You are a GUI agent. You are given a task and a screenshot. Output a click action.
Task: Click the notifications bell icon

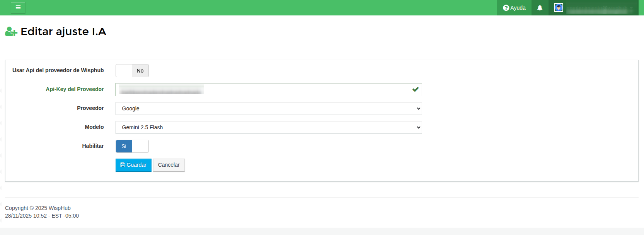pos(540,8)
